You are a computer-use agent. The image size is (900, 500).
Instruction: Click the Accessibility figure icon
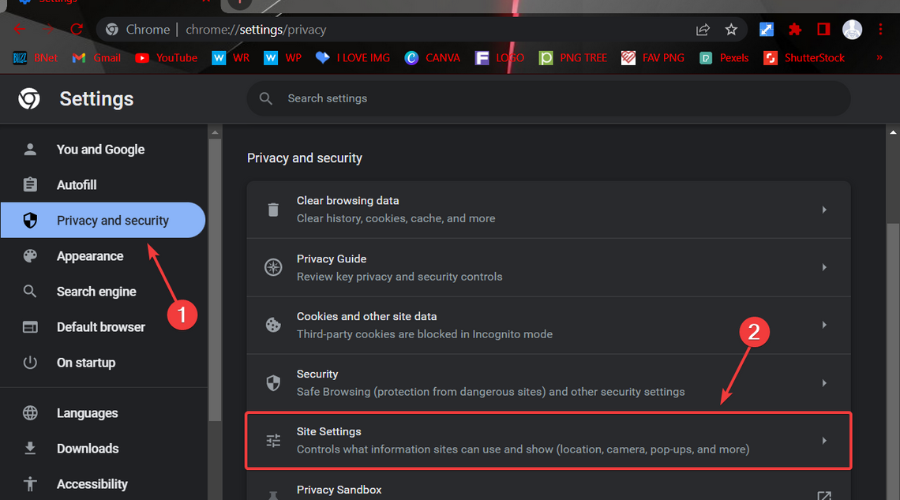click(x=30, y=484)
